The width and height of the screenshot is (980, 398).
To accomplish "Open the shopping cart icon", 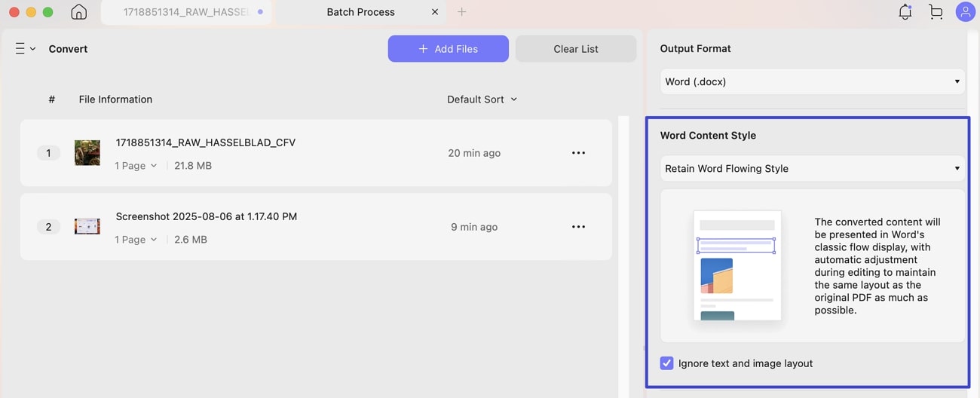I will pos(936,12).
